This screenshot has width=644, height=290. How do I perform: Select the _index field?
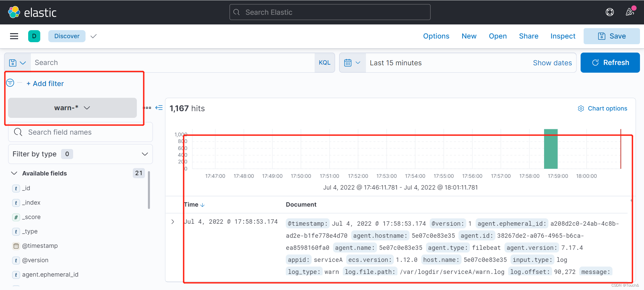(31, 203)
